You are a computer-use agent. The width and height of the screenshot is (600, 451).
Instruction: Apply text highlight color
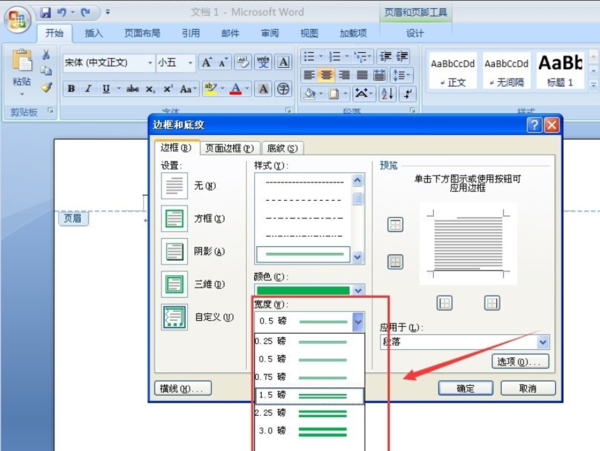[210, 89]
